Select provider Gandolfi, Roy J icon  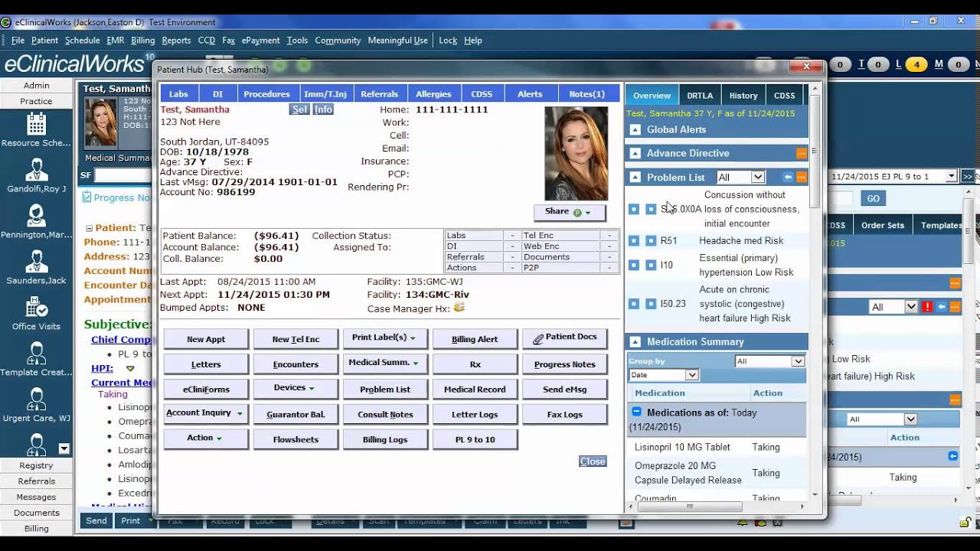point(36,170)
